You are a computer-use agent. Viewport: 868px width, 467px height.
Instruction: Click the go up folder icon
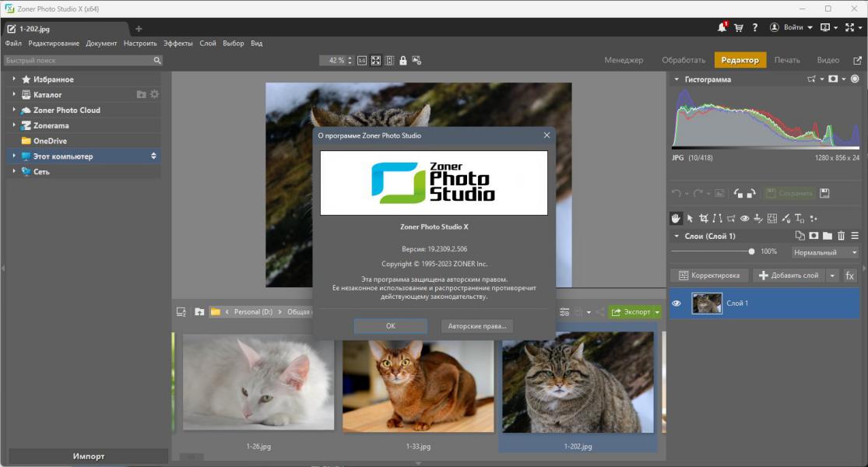point(199,312)
